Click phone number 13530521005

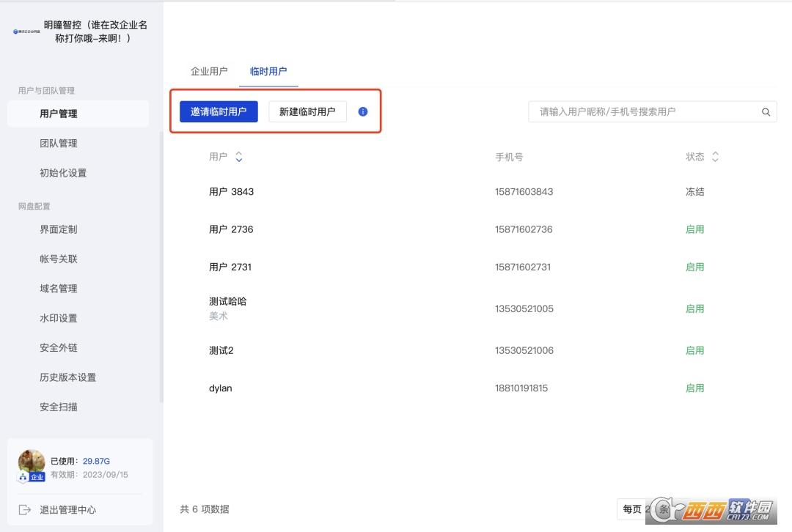point(524,309)
